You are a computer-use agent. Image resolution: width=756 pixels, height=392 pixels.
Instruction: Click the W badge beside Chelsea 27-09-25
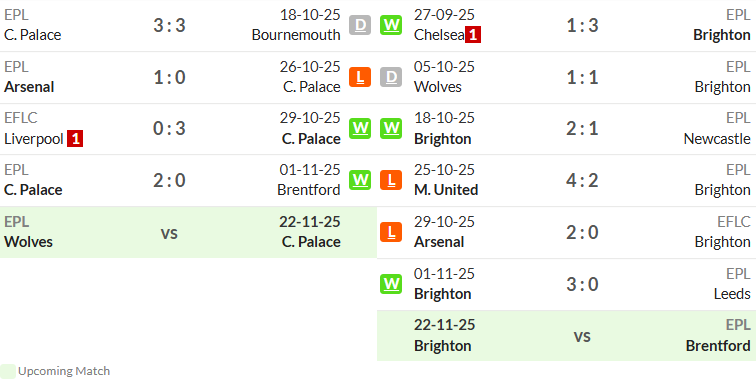pyautogui.click(x=391, y=25)
